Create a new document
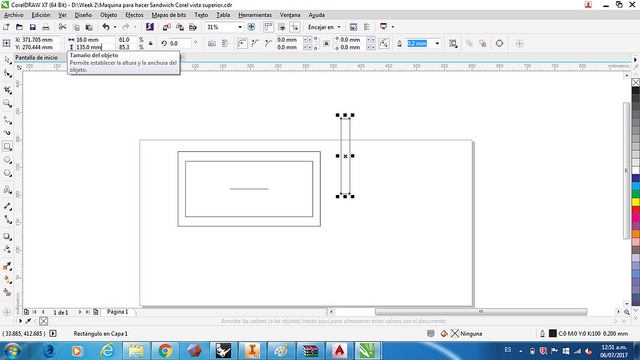Viewport: 640px width, 360px height. click(6, 27)
